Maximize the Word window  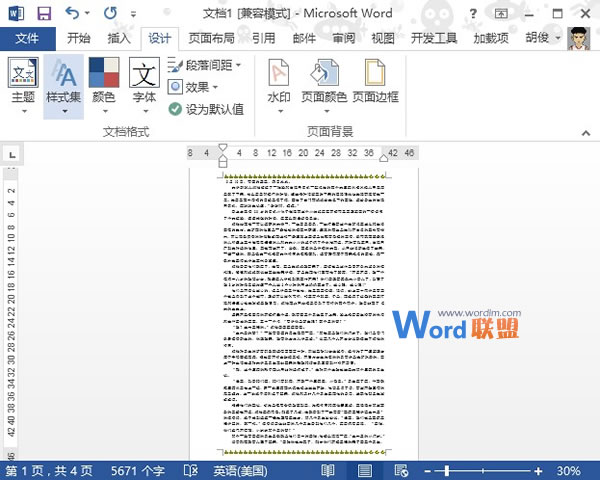click(x=558, y=14)
